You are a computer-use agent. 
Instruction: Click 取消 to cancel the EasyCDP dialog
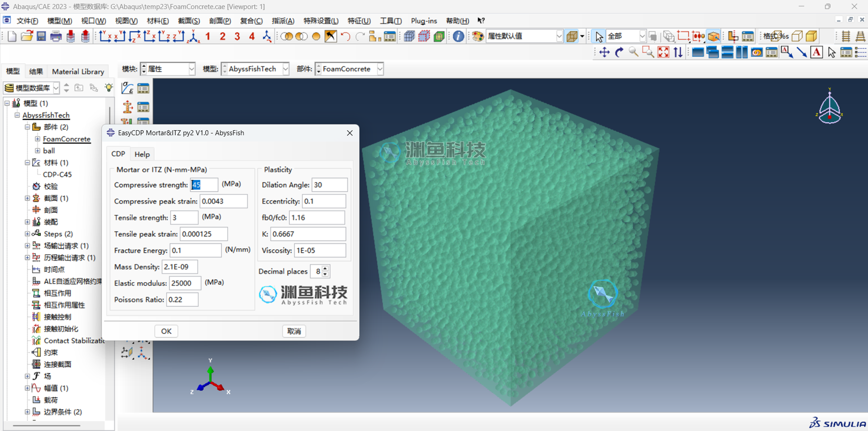[x=294, y=331]
